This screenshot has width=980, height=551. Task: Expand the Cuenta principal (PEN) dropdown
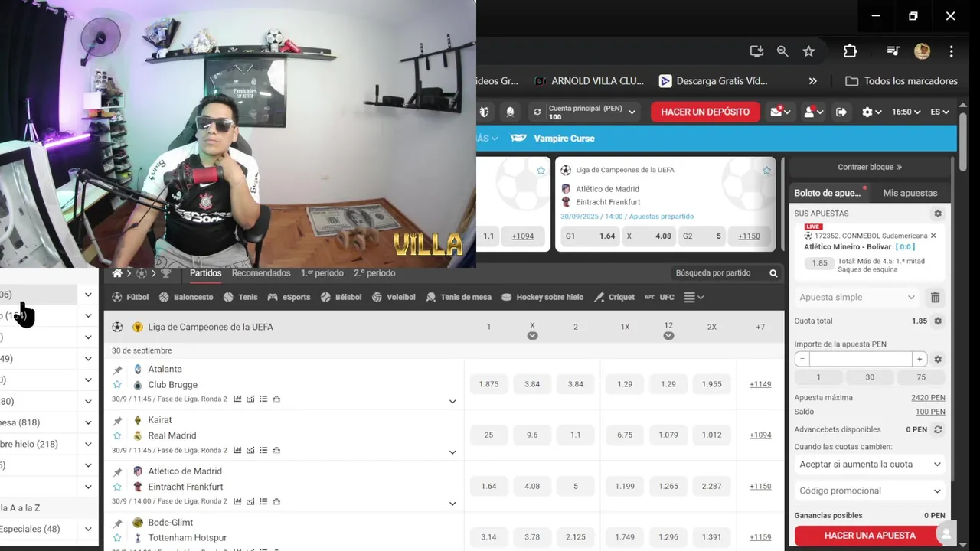pos(632,112)
